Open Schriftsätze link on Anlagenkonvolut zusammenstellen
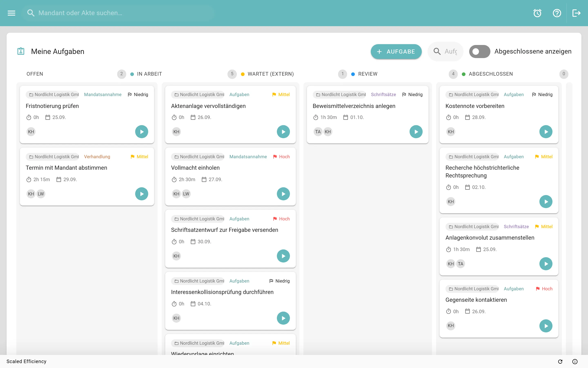 tap(516, 227)
